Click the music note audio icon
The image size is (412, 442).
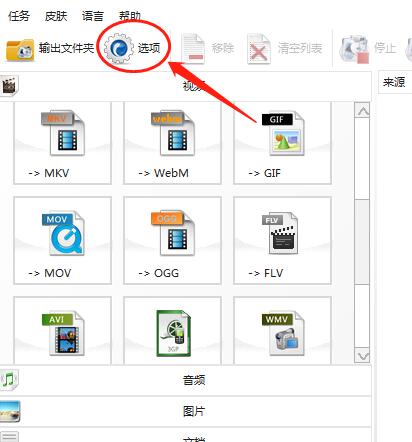coord(8,380)
